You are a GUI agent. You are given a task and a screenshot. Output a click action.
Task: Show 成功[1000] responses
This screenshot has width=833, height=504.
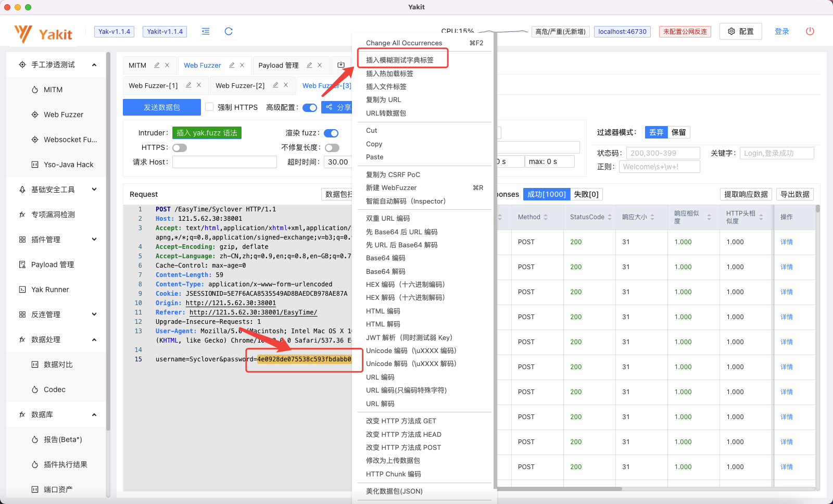point(547,194)
